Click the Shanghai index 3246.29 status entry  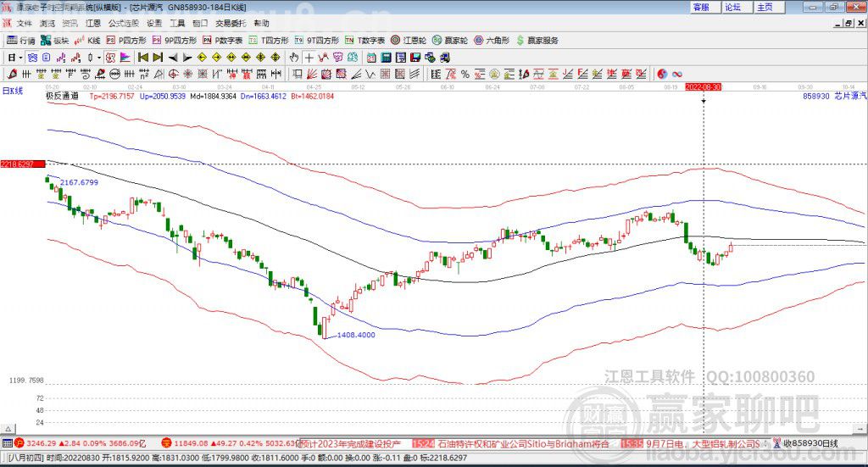click(81, 443)
